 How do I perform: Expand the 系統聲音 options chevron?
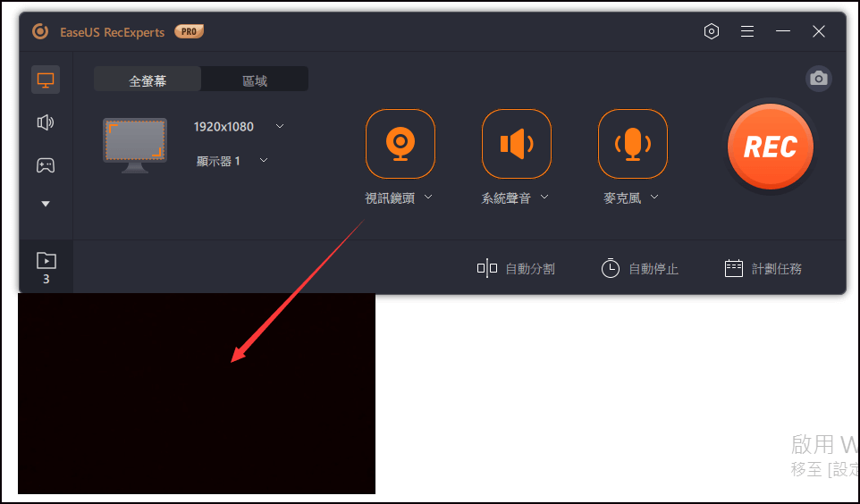544,197
